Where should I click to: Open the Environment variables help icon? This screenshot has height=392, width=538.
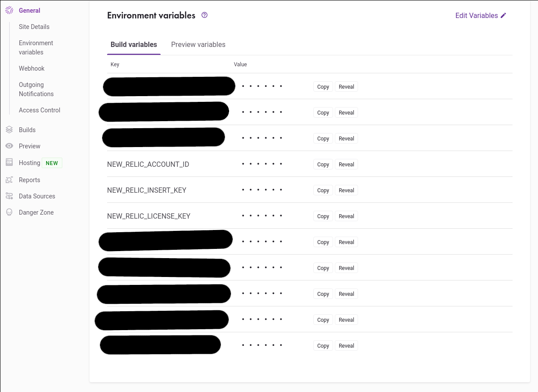tap(204, 15)
